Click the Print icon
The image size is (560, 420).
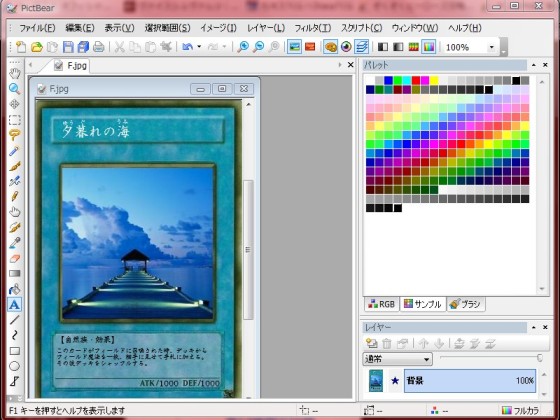[99, 47]
